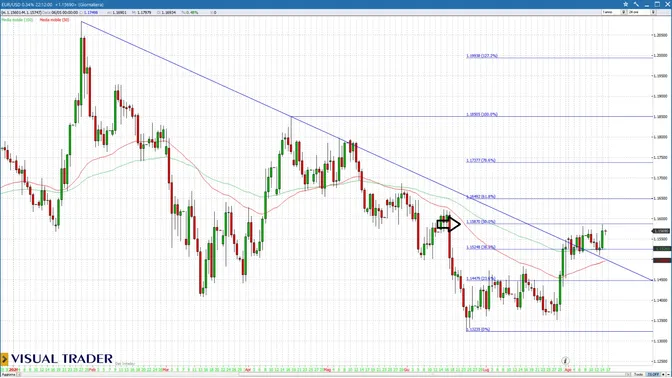Click the 'Media mobile (150)' indicator label
The height and width of the screenshot is (378, 672).
18,20
